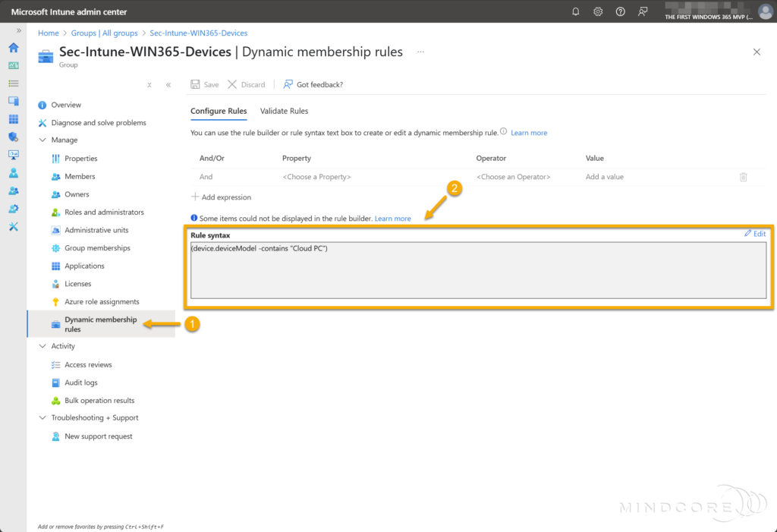Click info tooltip icon after membership rule text
777x532 pixels.
(x=504, y=131)
